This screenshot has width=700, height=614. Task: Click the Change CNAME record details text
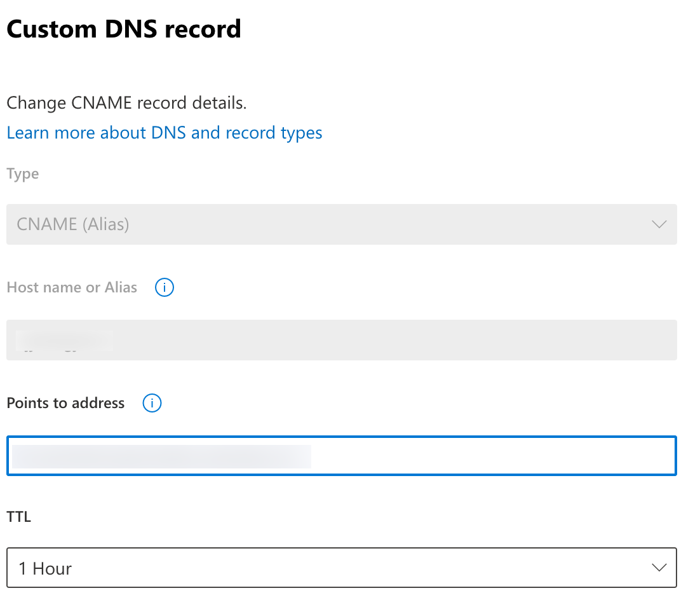[x=126, y=102]
